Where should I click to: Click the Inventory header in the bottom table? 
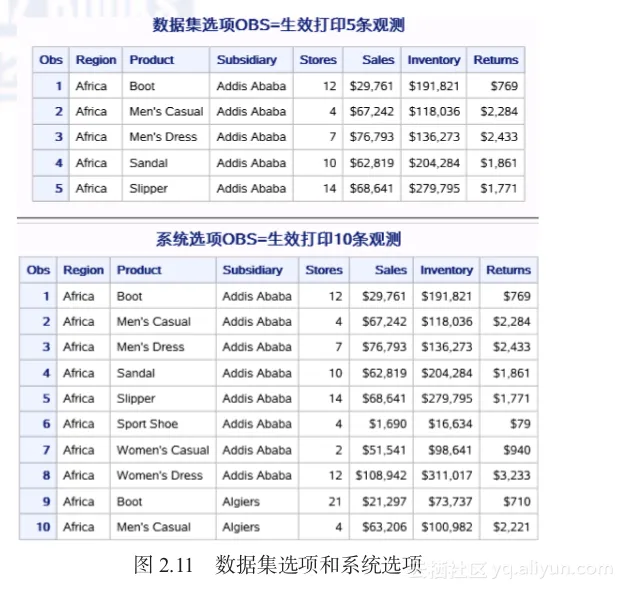point(446,270)
